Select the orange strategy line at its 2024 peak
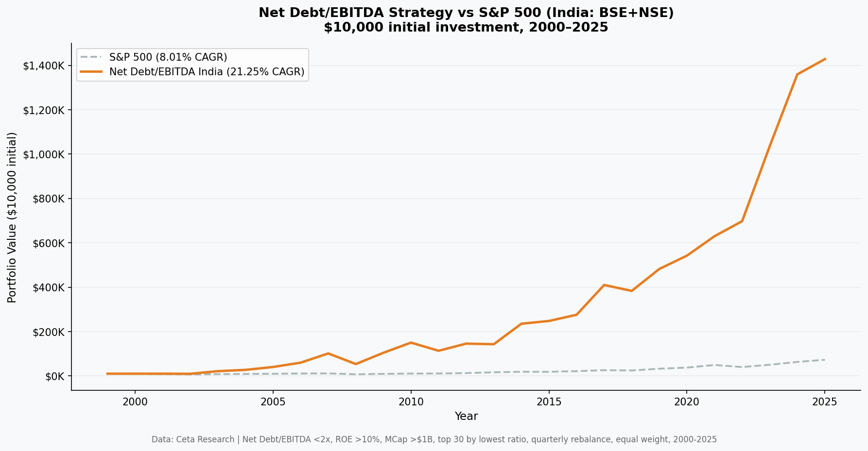Viewport: 868px width, 451px height. tap(797, 74)
